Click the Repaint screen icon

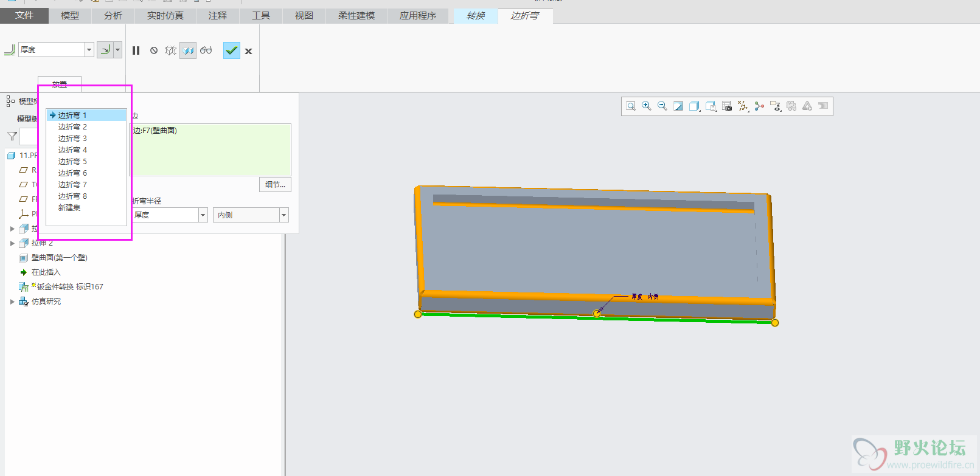[x=678, y=106]
